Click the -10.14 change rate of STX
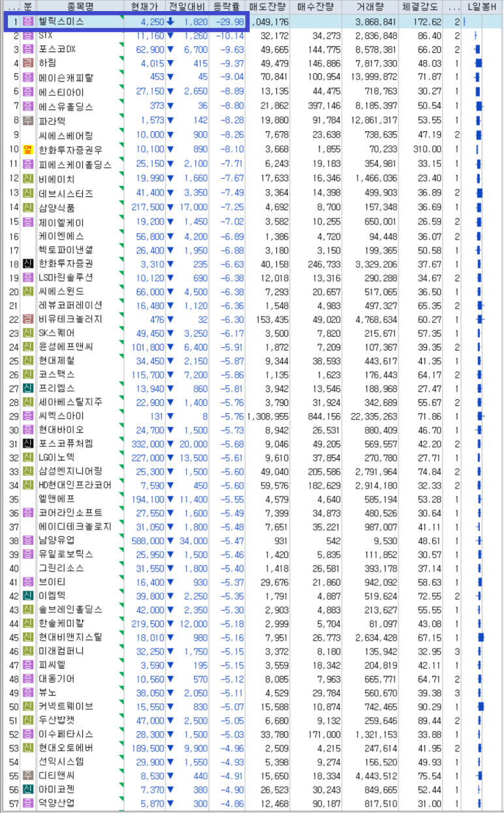 point(230,35)
